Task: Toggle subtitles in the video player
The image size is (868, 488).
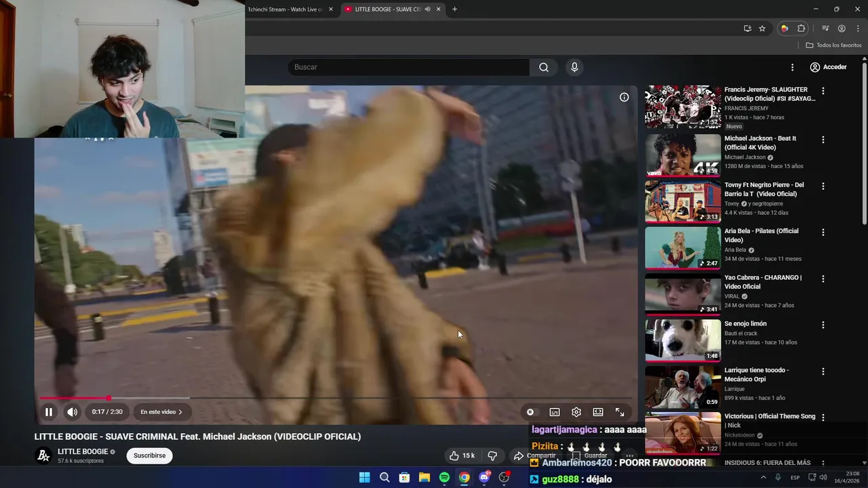Action: (x=555, y=412)
